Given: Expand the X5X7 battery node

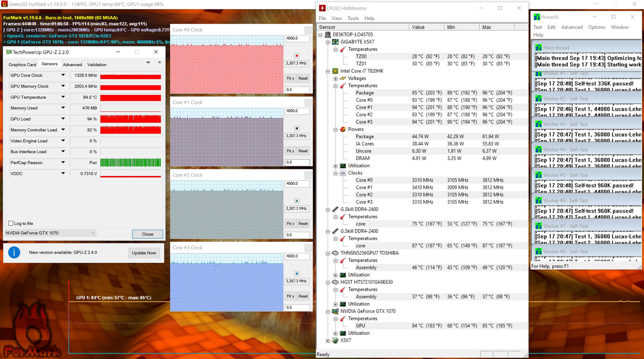Looking at the screenshot, I should click(x=328, y=341).
